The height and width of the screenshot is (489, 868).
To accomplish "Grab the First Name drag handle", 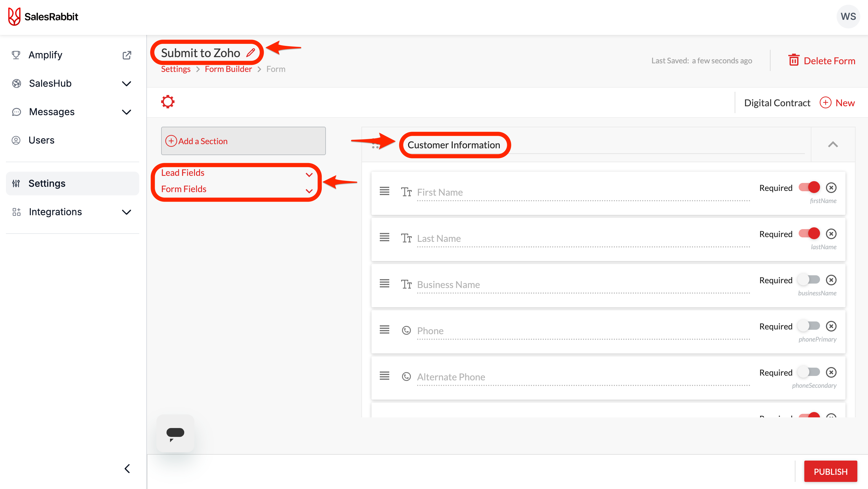I will (x=385, y=191).
